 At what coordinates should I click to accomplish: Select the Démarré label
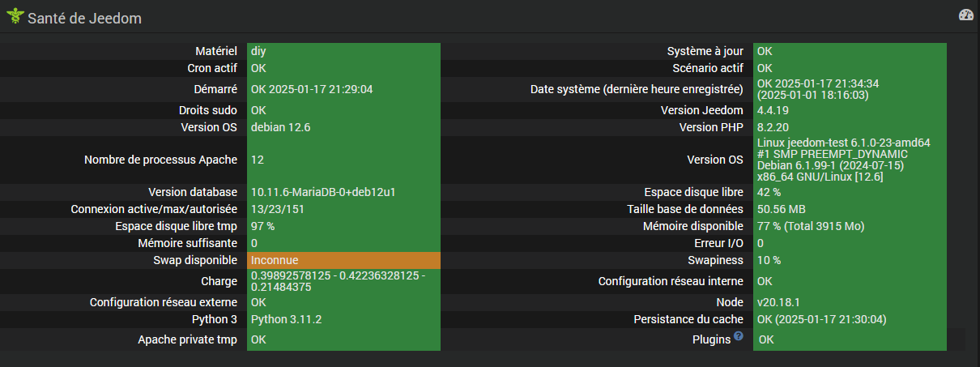(x=215, y=89)
